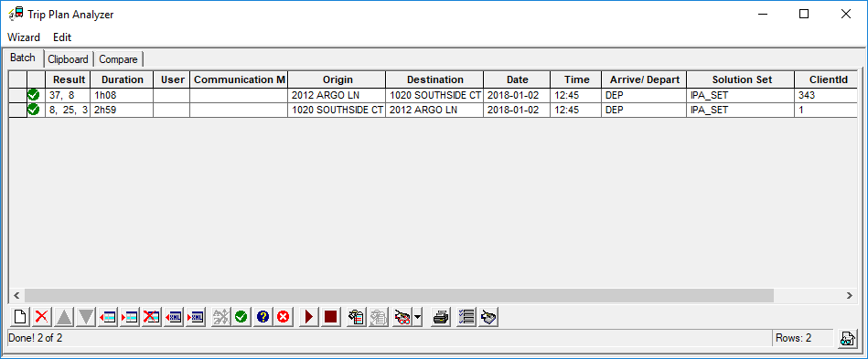The height and width of the screenshot is (359, 868).
Task: Select the row header cell of the 2h59 row
Action: (x=17, y=110)
